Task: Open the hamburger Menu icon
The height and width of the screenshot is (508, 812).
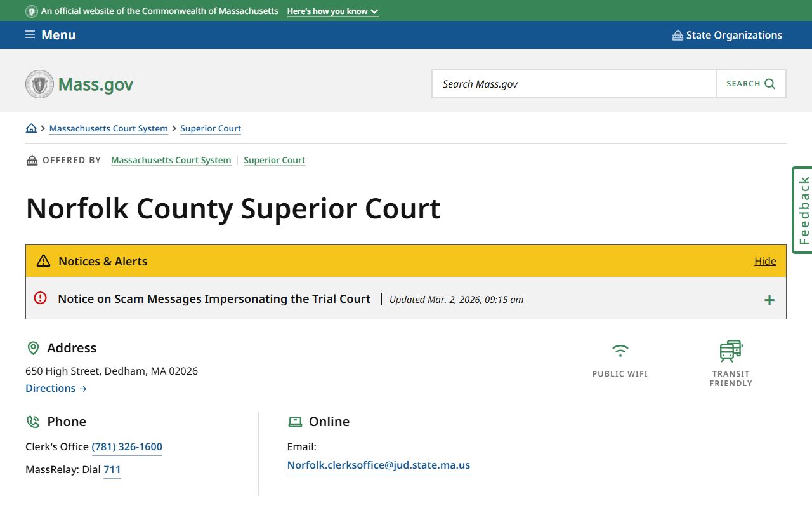Action: coord(30,34)
